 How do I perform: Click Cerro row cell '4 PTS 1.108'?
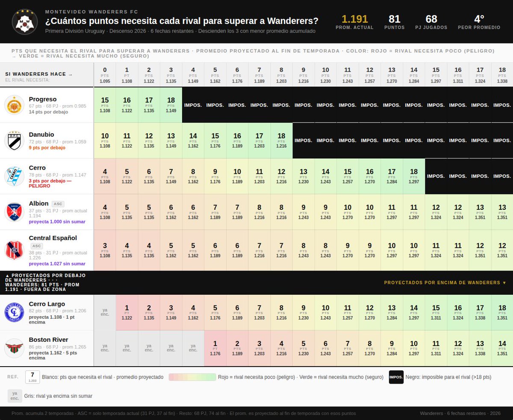105,176
